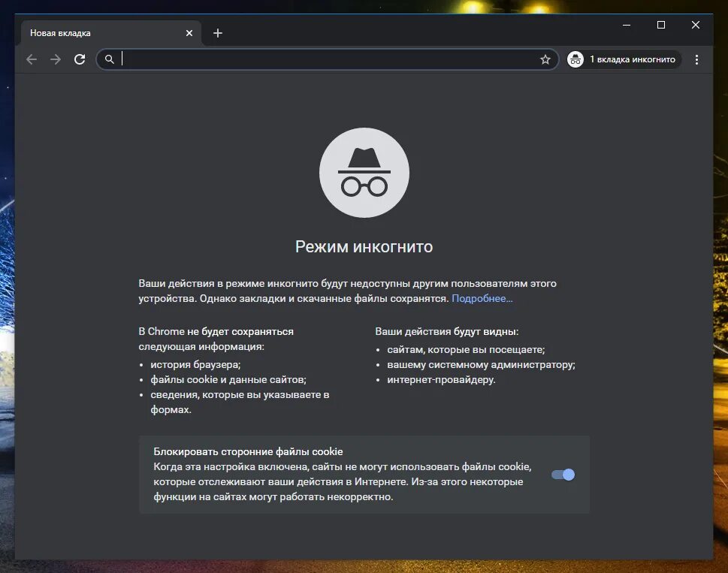Screen dimensions: 728x573
Task: Bookmark this tab with the star icon
Action: (x=545, y=59)
